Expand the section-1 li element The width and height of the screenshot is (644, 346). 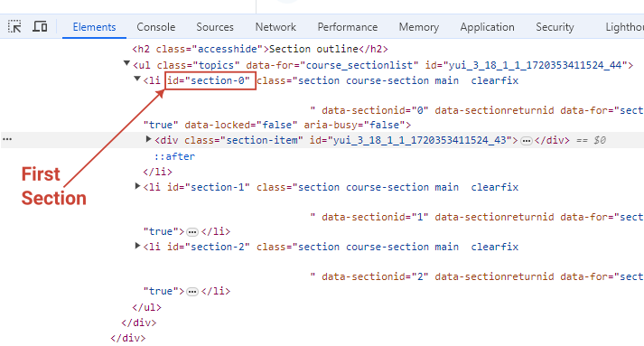pyautogui.click(x=137, y=186)
